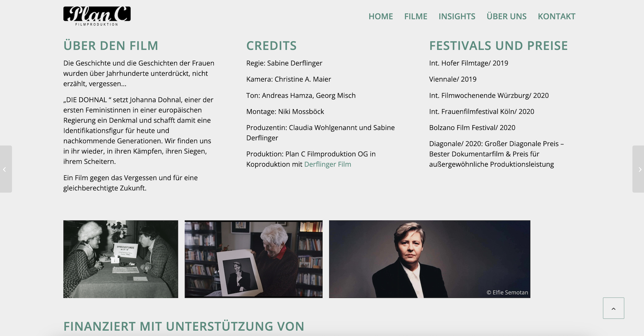The height and width of the screenshot is (336, 644).
Task: Click the Plan C Filmproduktion logo
Action: 97,16
